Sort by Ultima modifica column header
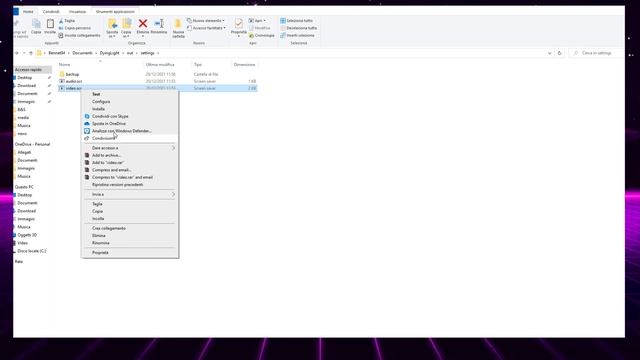Image resolution: width=640 pixels, height=360 pixels. 160,64
